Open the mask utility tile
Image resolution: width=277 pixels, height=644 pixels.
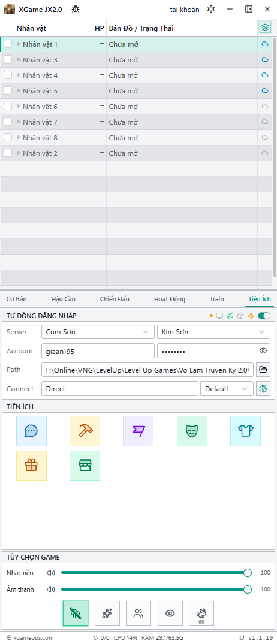192,431
